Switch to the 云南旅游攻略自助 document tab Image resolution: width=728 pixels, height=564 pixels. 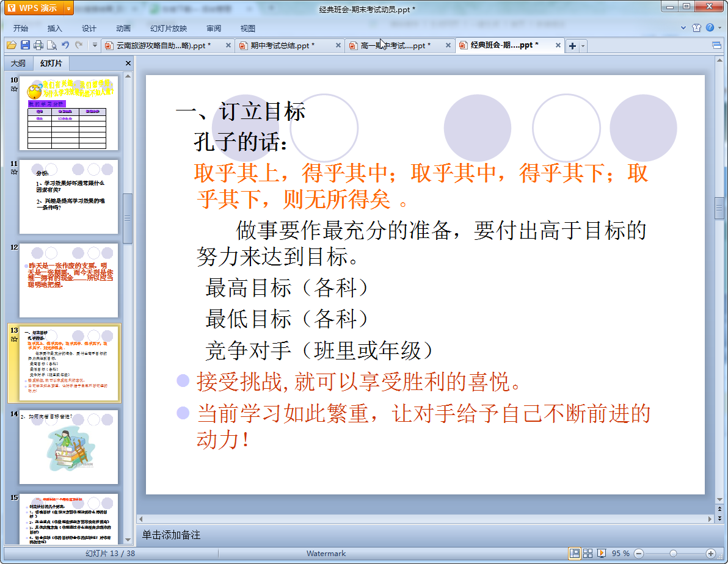162,46
